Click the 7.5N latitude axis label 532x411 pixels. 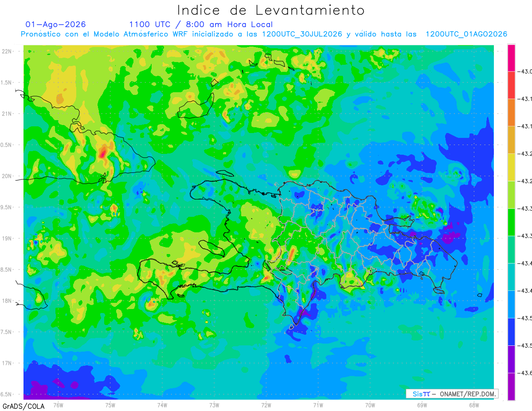7,332
